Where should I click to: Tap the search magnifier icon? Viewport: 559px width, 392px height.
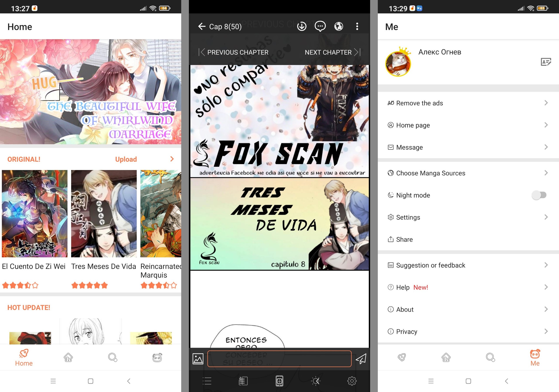(113, 356)
